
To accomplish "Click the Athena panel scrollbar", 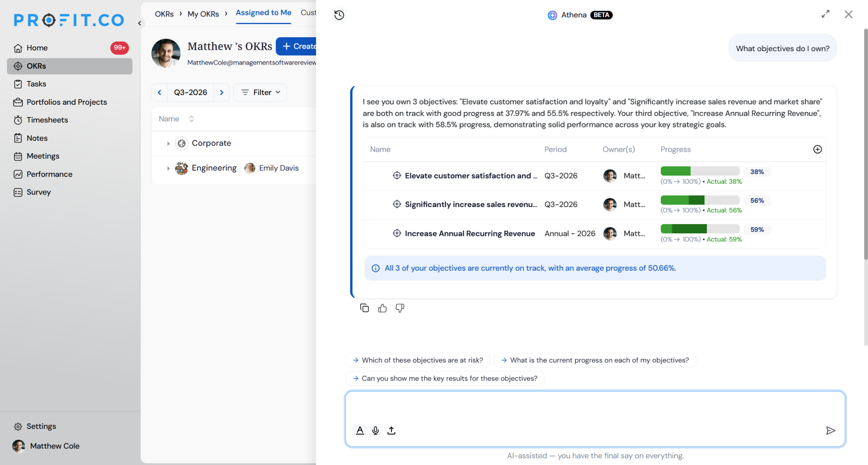I will pos(865,144).
